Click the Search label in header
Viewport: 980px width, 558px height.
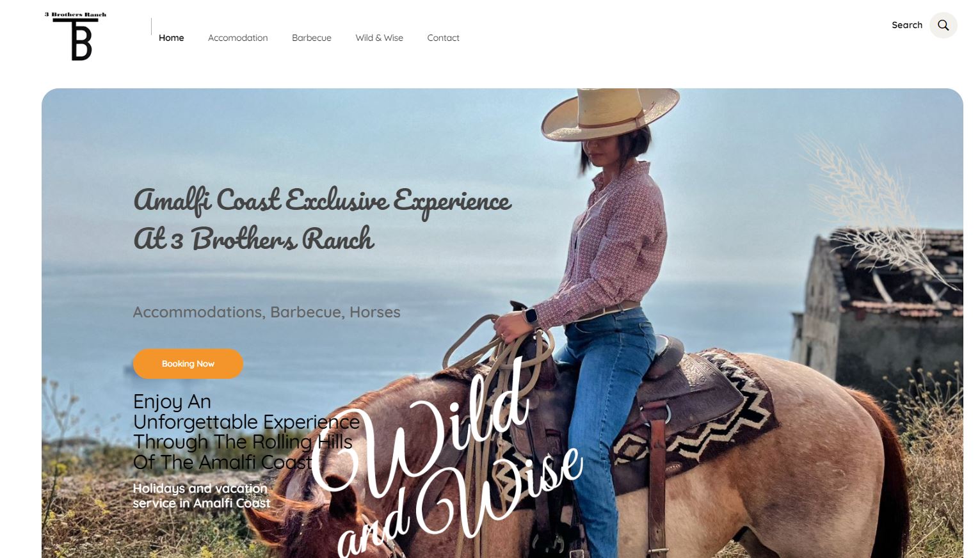click(x=907, y=25)
